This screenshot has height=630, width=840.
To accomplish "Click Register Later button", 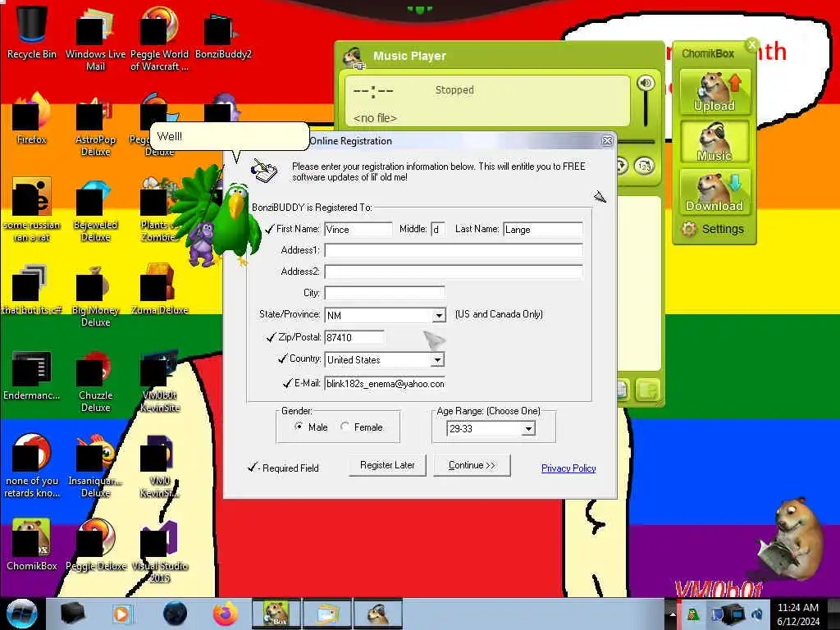I will pos(387,465).
